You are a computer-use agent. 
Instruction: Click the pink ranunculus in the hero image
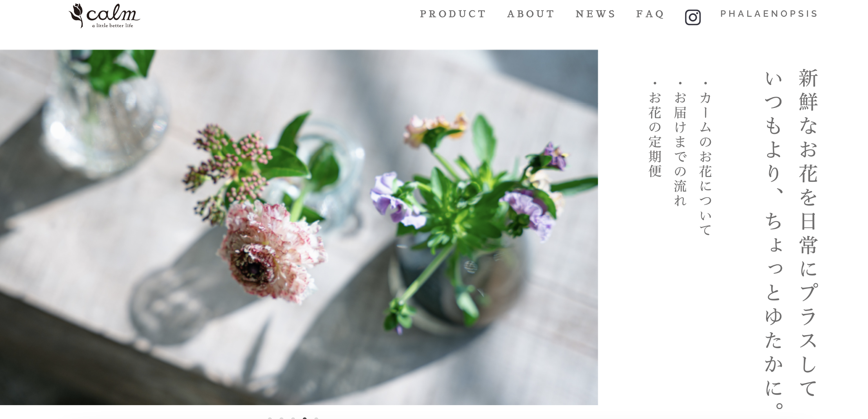271,251
